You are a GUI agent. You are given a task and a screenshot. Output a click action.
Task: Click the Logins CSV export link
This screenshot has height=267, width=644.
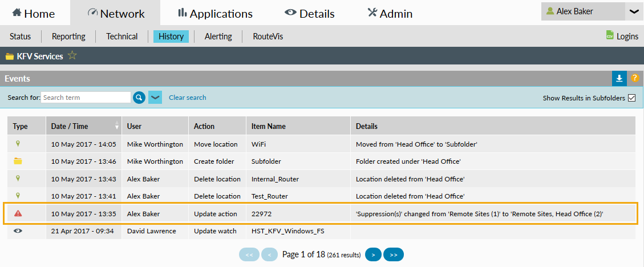coord(627,37)
